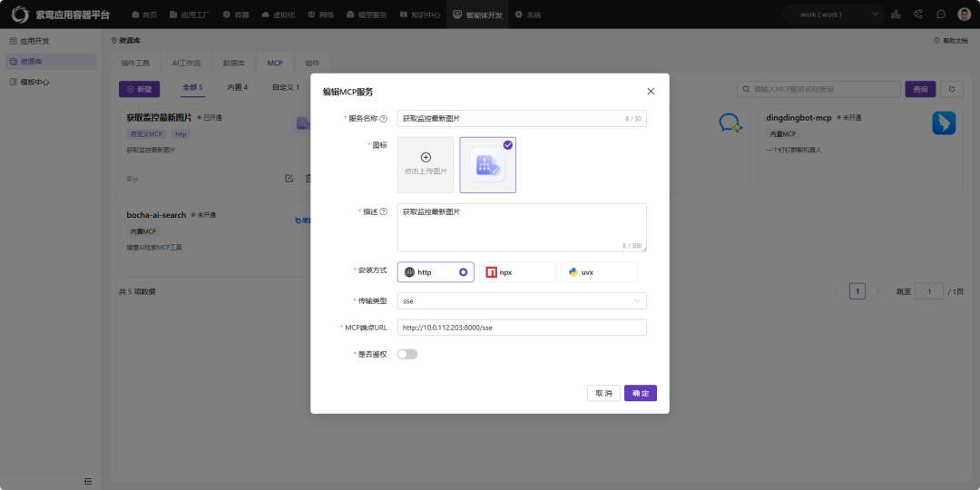Click 确定 to confirm the MCP service
Viewport: 980px width, 490px height.
(641, 393)
